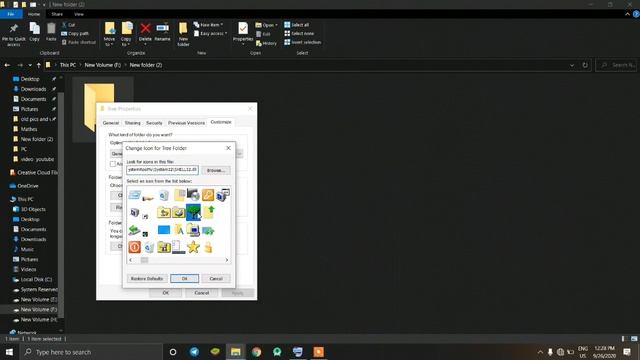Open the General tab in properties
The height and width of the screenshot is (360, 640).
(111, 122)
